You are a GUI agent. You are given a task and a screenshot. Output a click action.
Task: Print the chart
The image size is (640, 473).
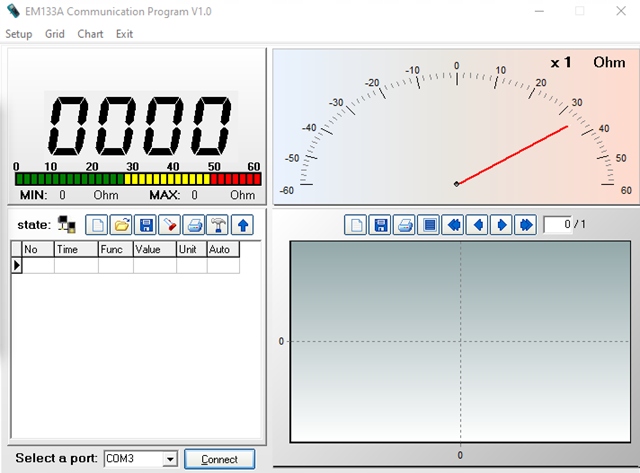(x=405, y=225)
